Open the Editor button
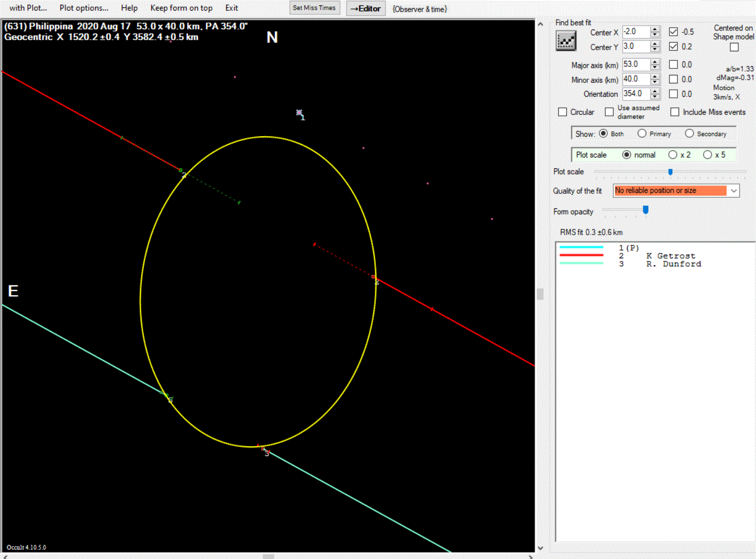This screenshot has height=559, width=756. pos(366,9)
